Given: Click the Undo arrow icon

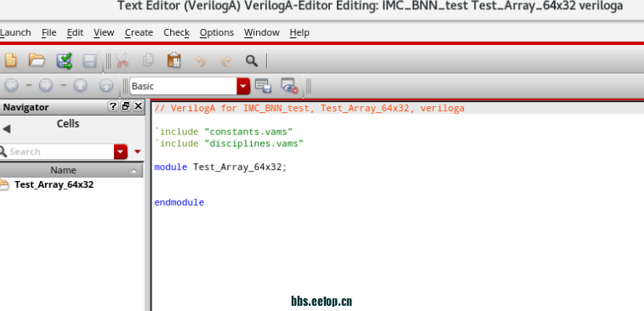Looking at the screenshot, I should 201,61.
